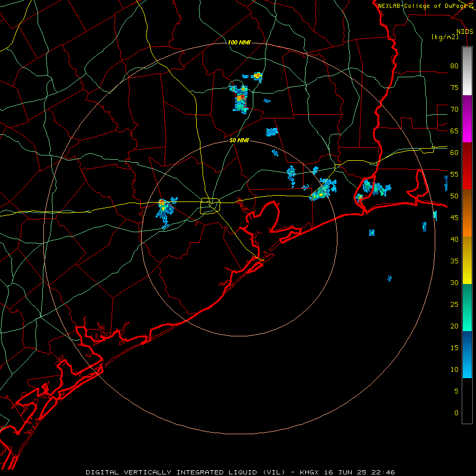Select the 20 value on the VIL scale
This screenshot has width=476, height=476.
pyautogui.click(x=454, y=326)
